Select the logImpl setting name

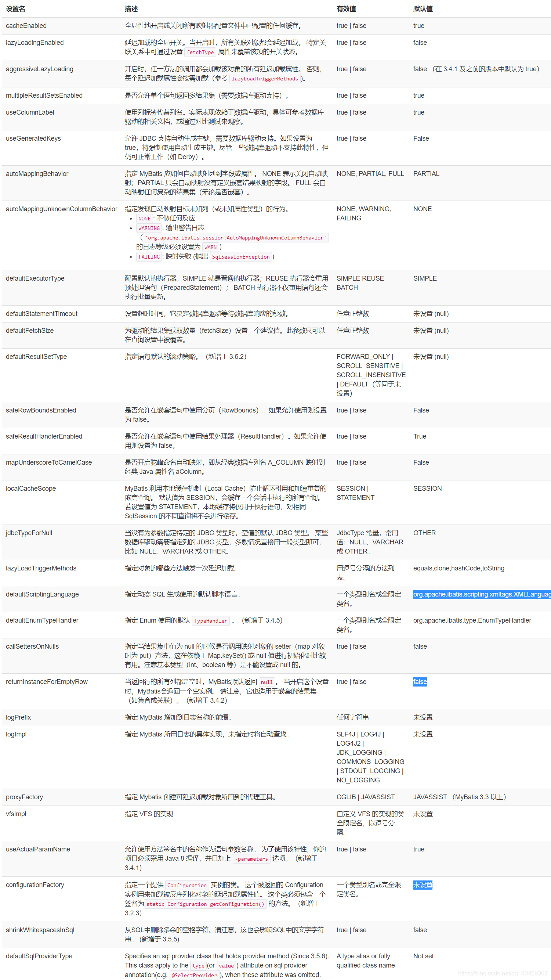tap(17, 734)
